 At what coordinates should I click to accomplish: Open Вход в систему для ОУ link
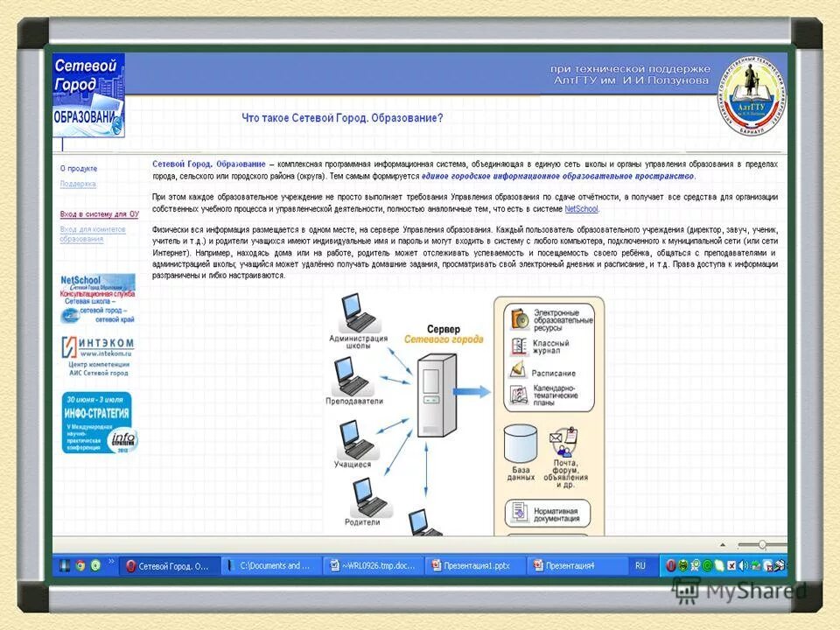point(99,214)
